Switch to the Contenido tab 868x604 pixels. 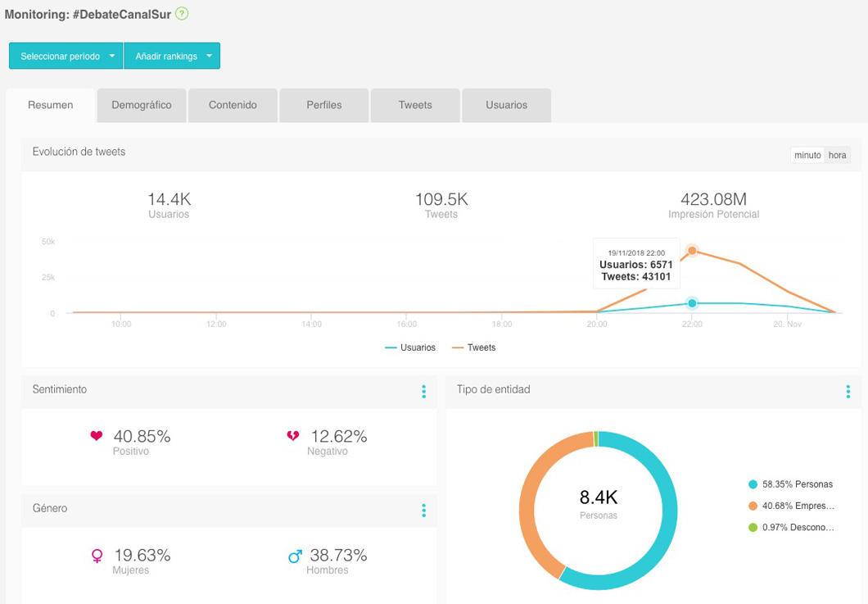(233, 105)
